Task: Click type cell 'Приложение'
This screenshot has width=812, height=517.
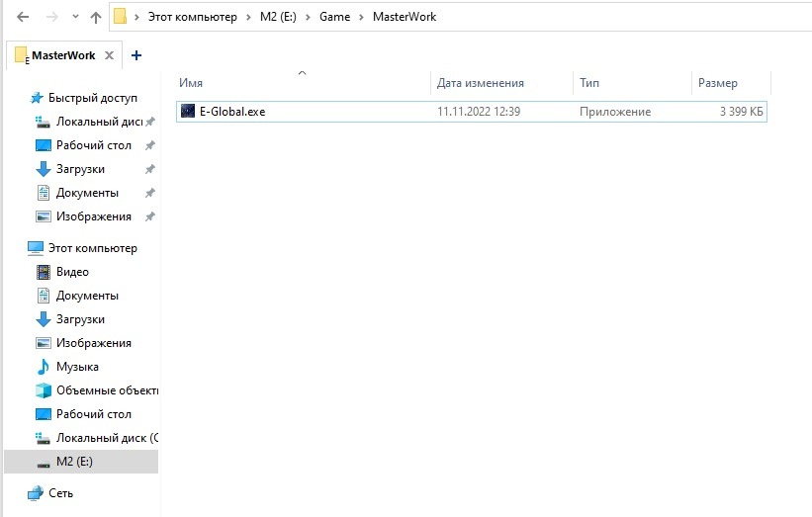Action: point(615,112)
